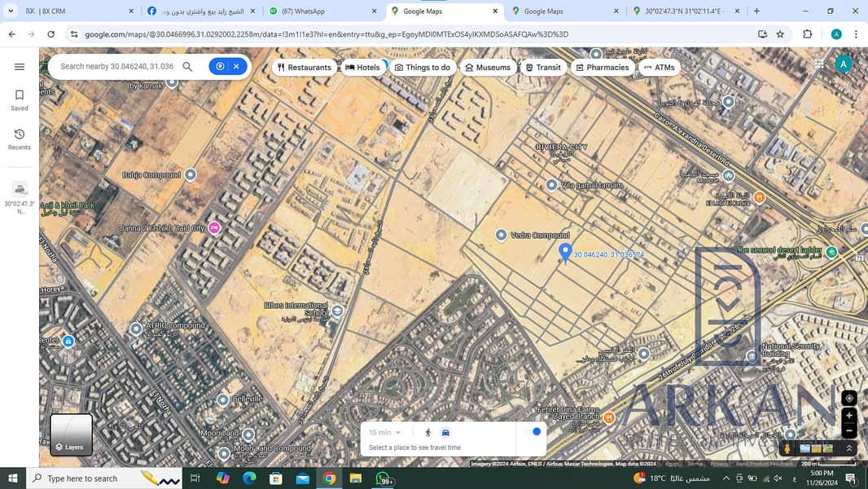Filter map by Pharmacies

[602, 68]
